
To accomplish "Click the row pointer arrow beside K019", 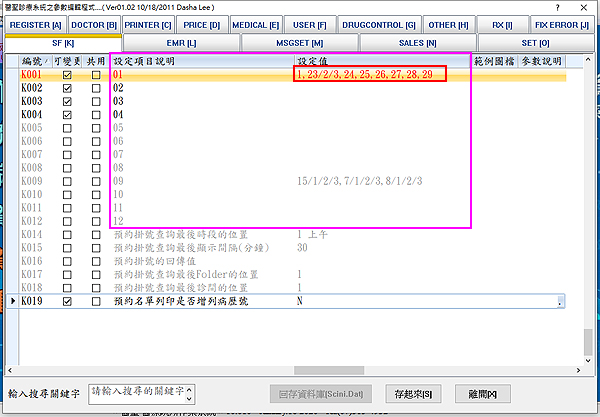I will pyautogui.click(x=13, y=301).
